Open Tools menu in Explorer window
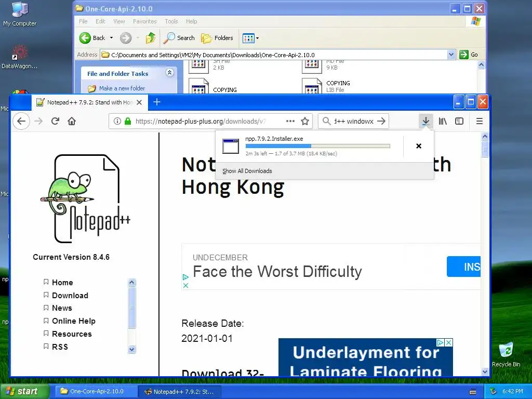 click(171, 21)
